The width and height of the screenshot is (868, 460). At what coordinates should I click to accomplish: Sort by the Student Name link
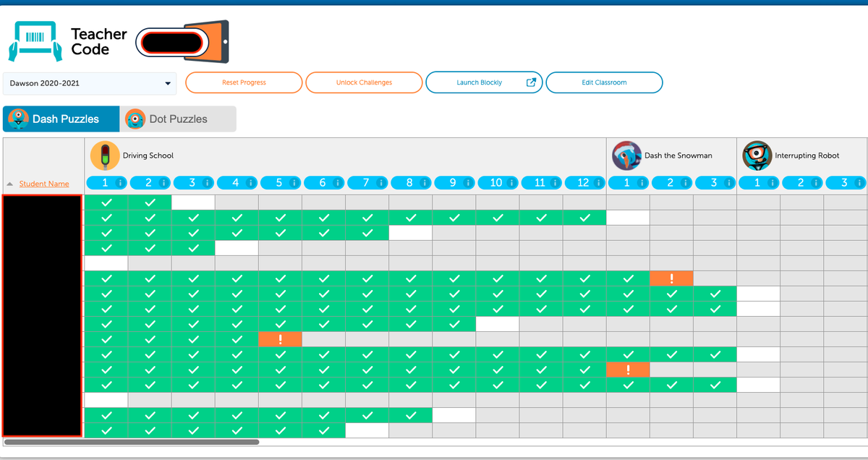[44, 184]
